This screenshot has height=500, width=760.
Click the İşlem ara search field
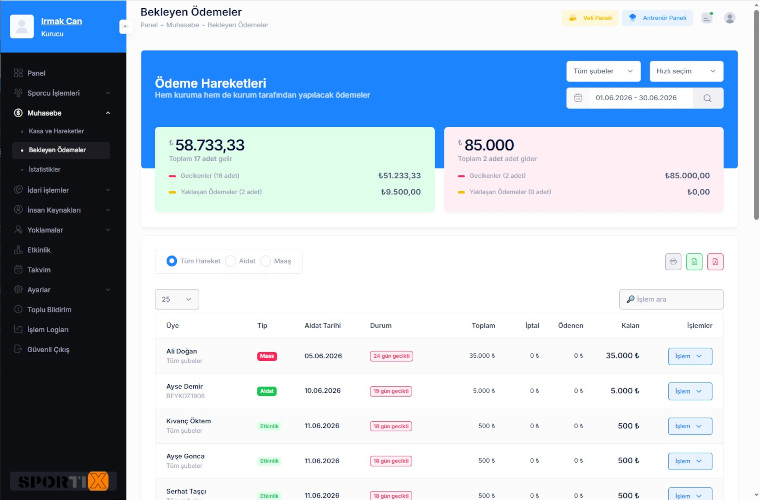(671, 299)
